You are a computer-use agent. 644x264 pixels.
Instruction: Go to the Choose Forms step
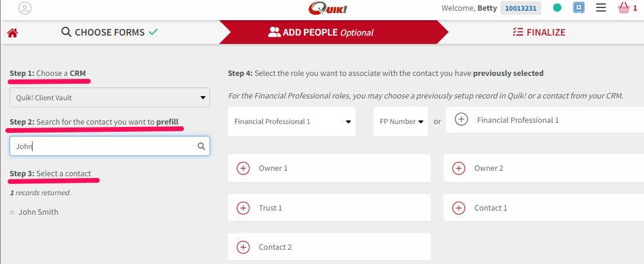[x=110, y=32]
